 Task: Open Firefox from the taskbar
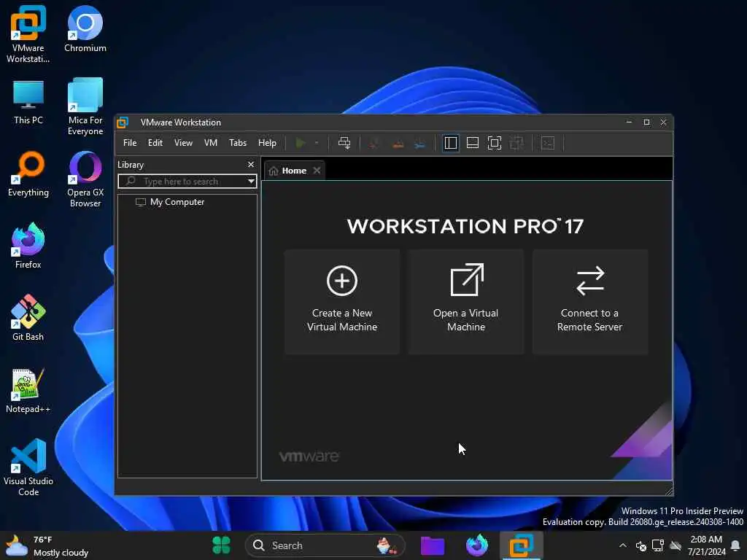click(477, 545)
